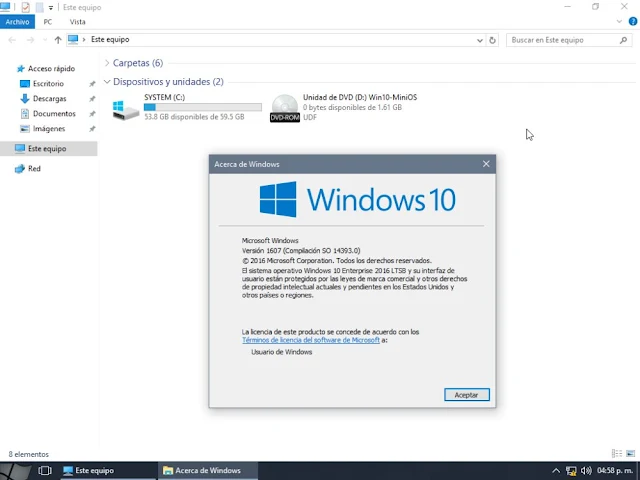Click the pin icon beside Escritorio
The image size is (640, 480).
point(92,84)
